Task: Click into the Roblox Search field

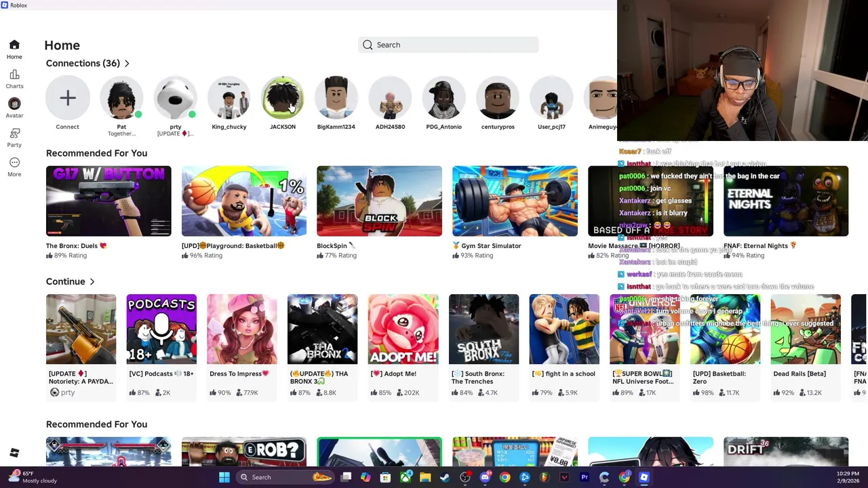Action: (x=448, y=45)
